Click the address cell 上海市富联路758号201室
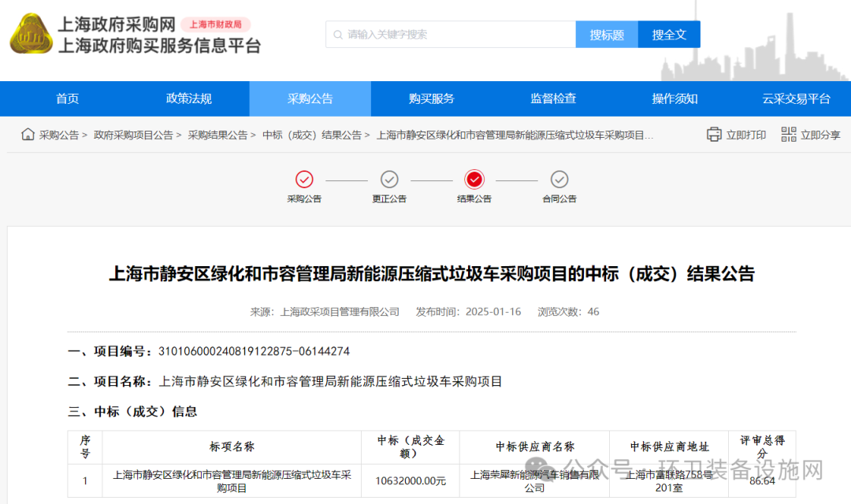This screenshot has height=504, width=851. tap(669, 480)
